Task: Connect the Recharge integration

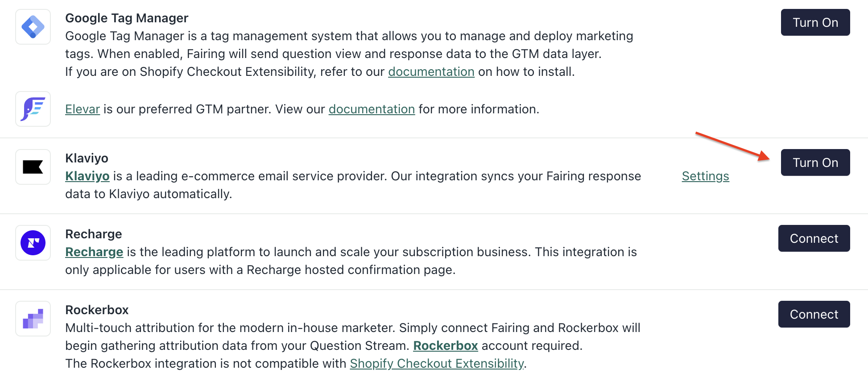Action: [x=814, y=238]
